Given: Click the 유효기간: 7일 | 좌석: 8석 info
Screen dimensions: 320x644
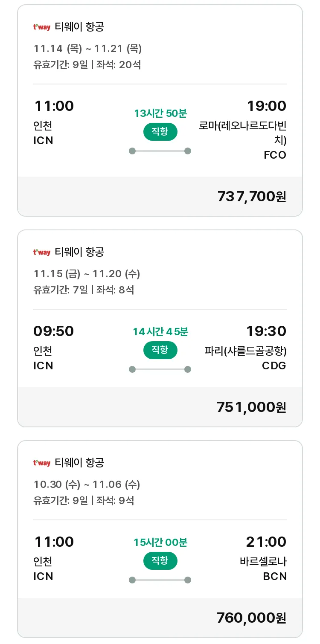Looking at the screenshot, I should tap(84, 290).
